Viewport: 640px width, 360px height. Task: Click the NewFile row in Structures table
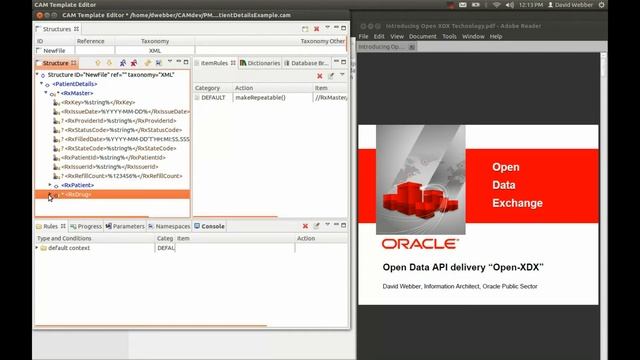coord(54,51)
